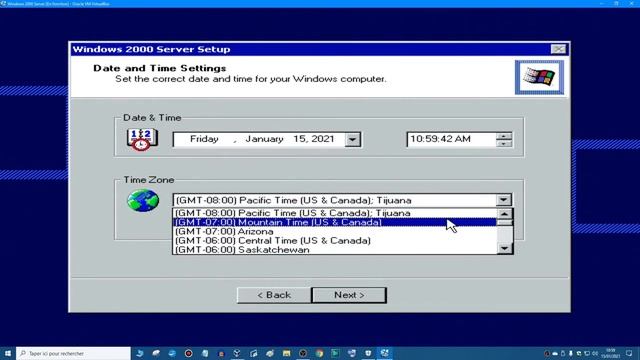Collapse the Time Zone combo box arrow
The height and width of the screenshot is (360, 640).
tap(504, 200)
